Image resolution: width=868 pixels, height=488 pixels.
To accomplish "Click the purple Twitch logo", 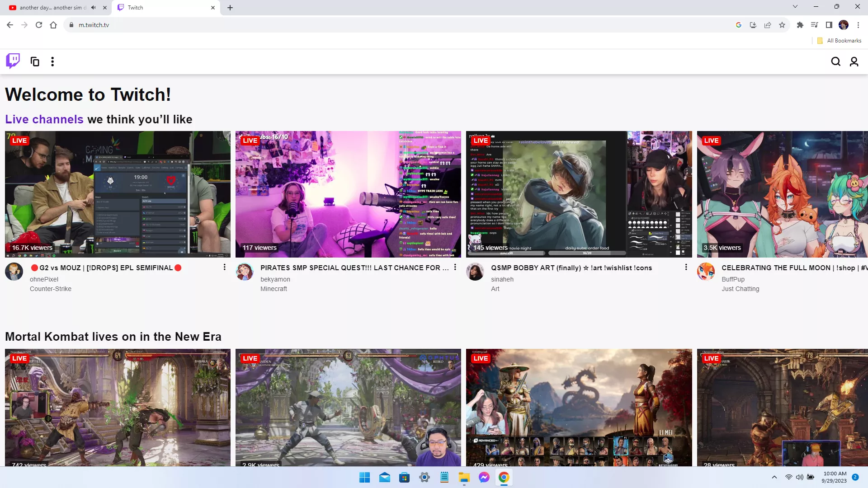I will pos(12,61).
